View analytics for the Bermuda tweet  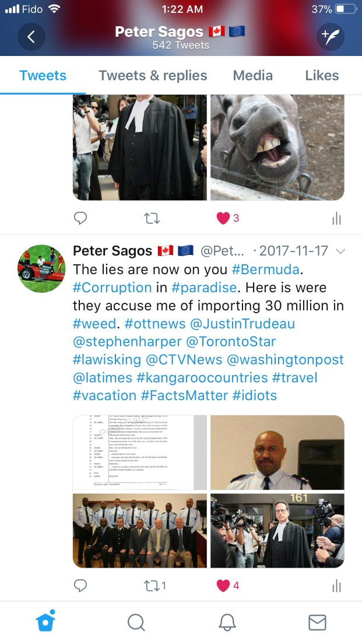(336, 586)
